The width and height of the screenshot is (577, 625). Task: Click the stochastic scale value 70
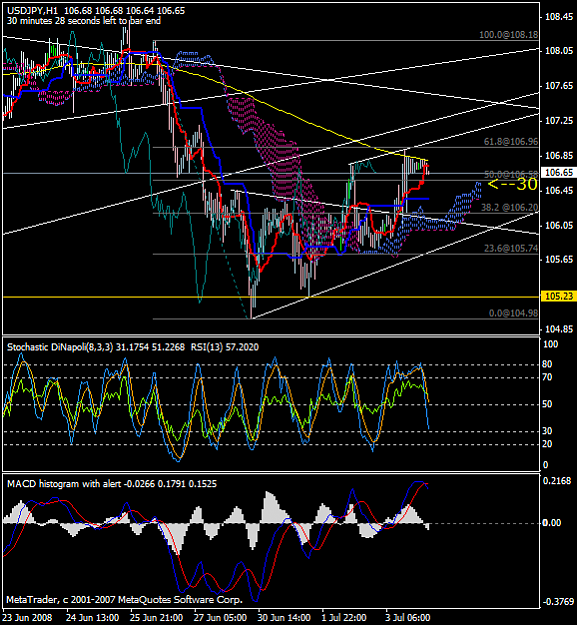(x=548, y=377)
